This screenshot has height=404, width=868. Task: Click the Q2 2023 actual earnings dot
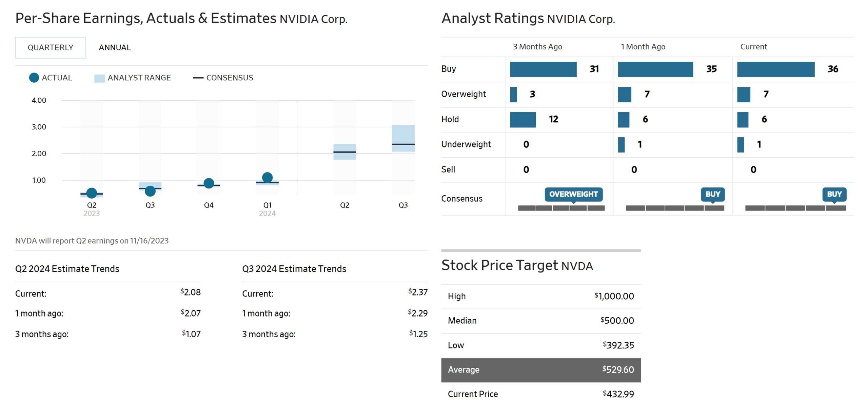(x=92, y=193)
